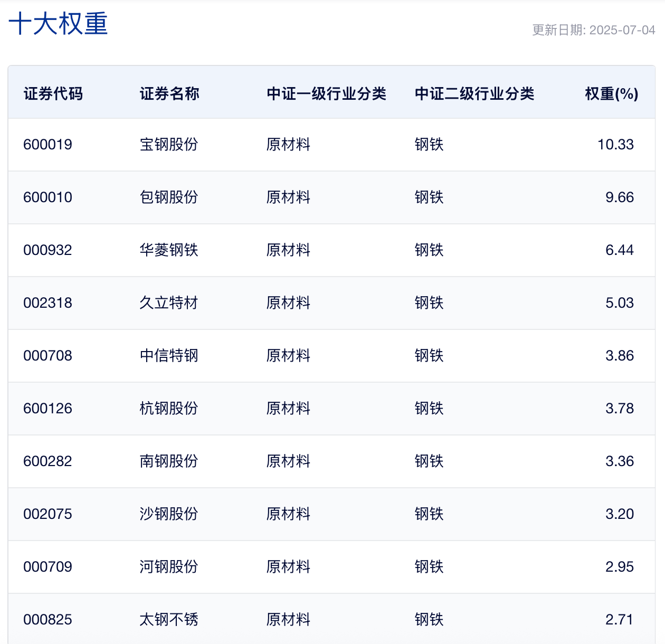This screenshot has width=665, height=644.
Task: Select security name 河钢股份
Action: click(x=169, y=567)
